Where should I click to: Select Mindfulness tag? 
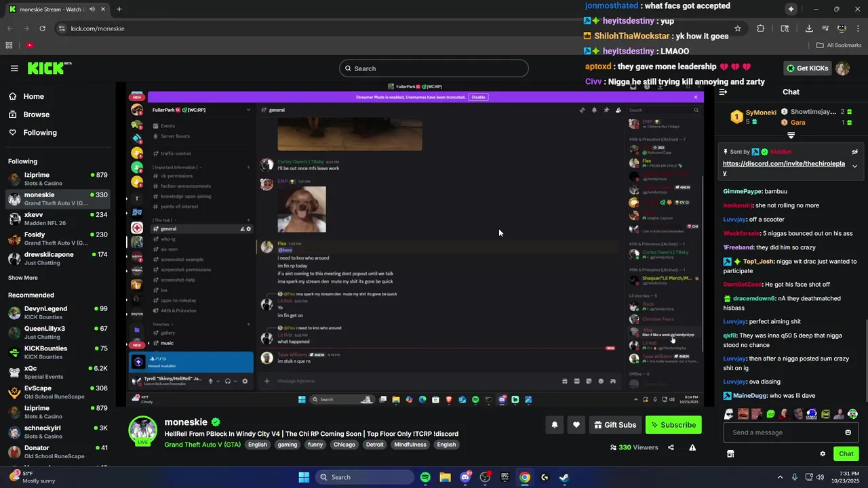tap(410, 445)
